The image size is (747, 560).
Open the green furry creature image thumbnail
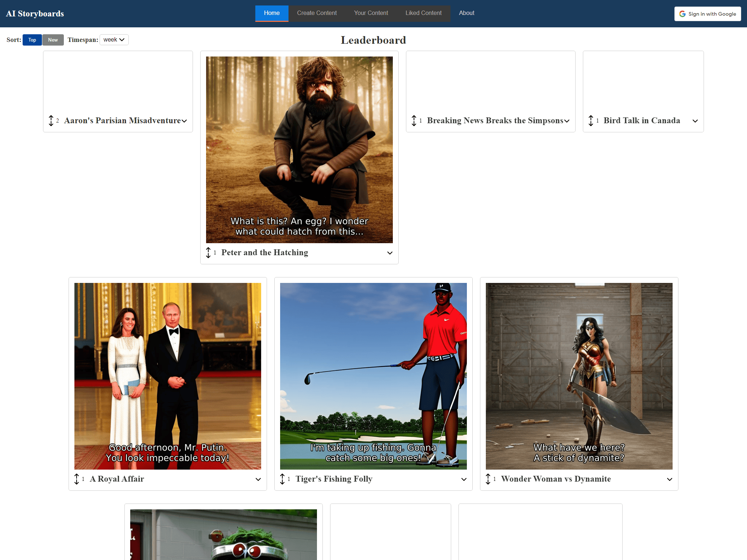[224, 534]
